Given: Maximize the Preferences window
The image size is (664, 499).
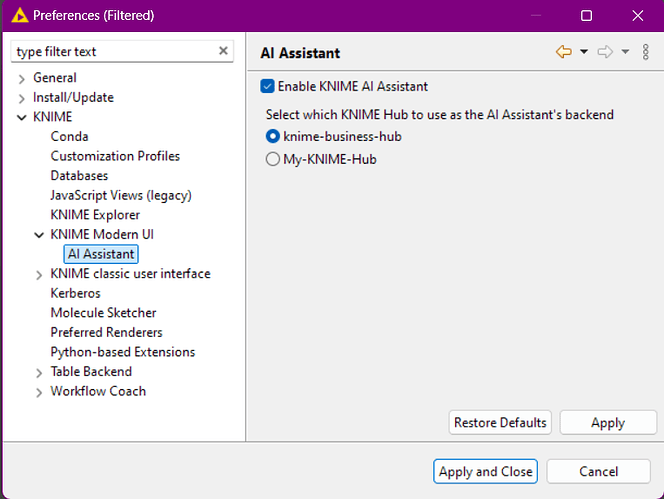Looking at the screenshot, I should (587, 16).
